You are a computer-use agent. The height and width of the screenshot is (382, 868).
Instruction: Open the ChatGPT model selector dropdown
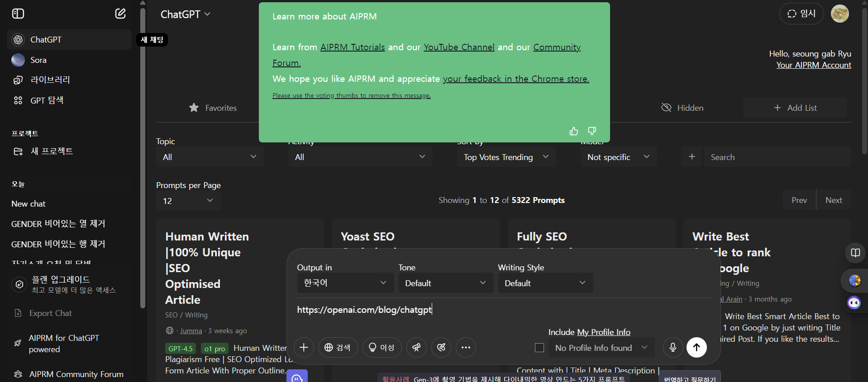coord(186,14)
